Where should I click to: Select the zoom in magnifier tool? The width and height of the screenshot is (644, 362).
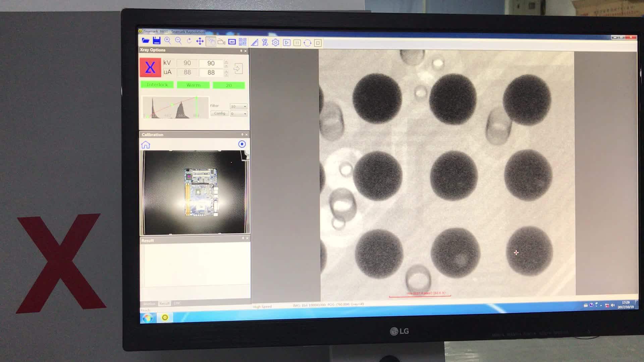coord(168,41)
